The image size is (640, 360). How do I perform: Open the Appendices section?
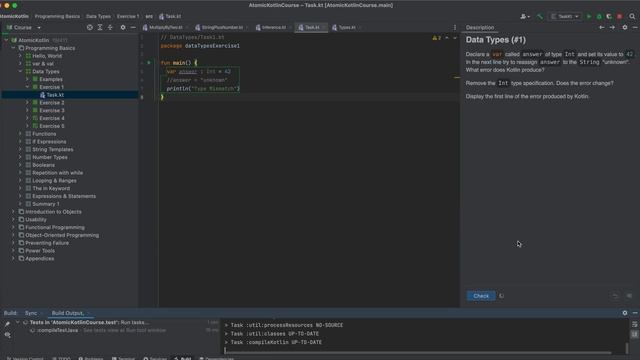pos(40,258)
